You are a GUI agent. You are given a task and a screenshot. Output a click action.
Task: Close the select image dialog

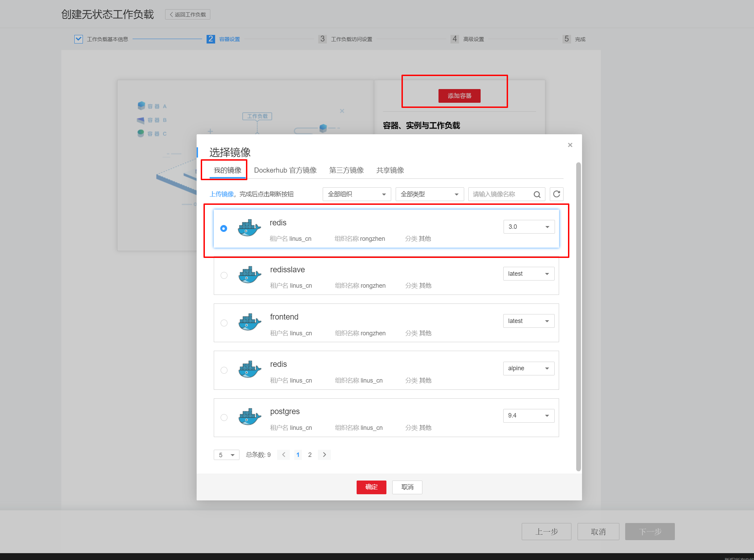570,145
